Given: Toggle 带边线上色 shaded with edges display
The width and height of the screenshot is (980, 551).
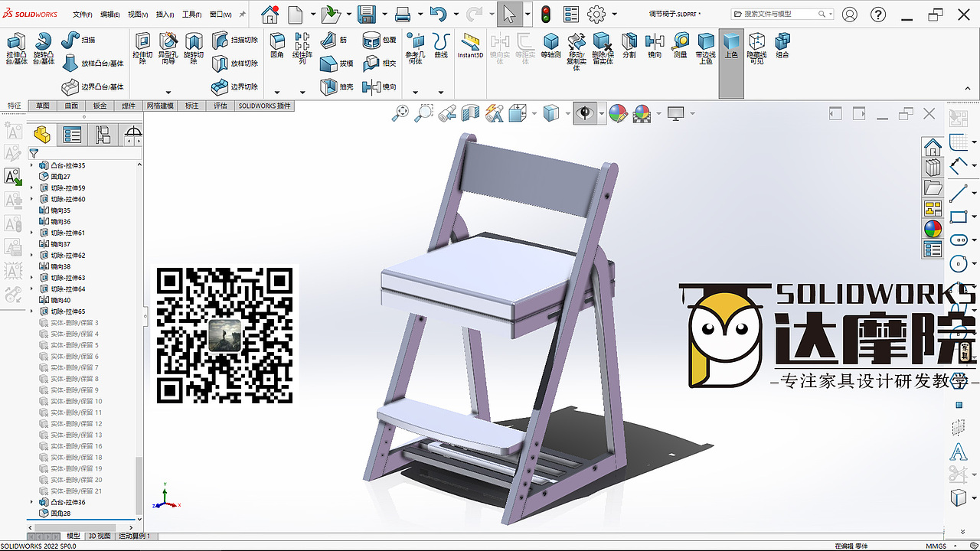Looking at the screenshot, I should click(705, 47).
